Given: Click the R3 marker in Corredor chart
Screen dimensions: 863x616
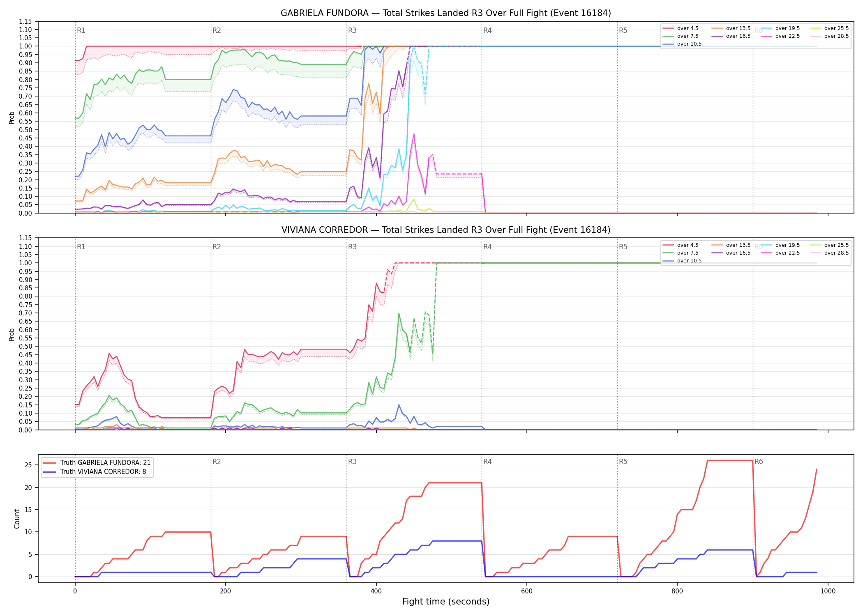Looking at the screenshot, I should tap(352, 247).
